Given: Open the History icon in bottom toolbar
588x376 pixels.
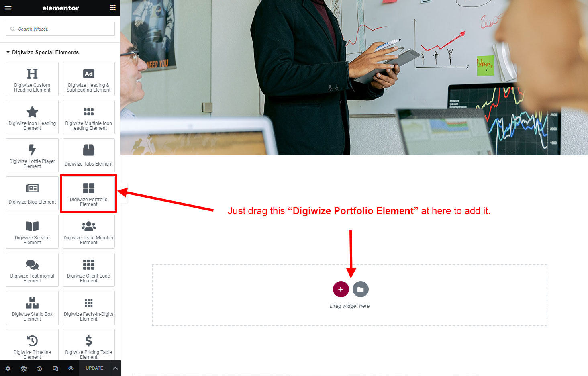Looking at the screenshot, I should click(x=39, y=368).
